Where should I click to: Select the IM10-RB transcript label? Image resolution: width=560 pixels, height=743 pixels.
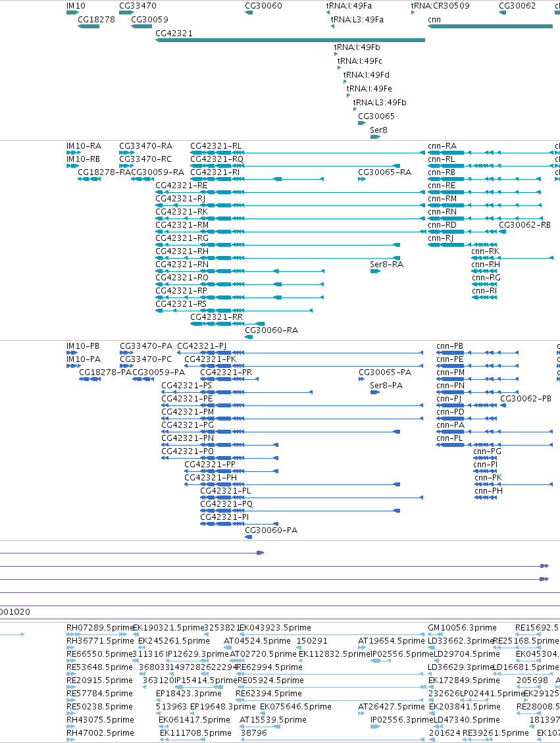click(x=84, y=159)
